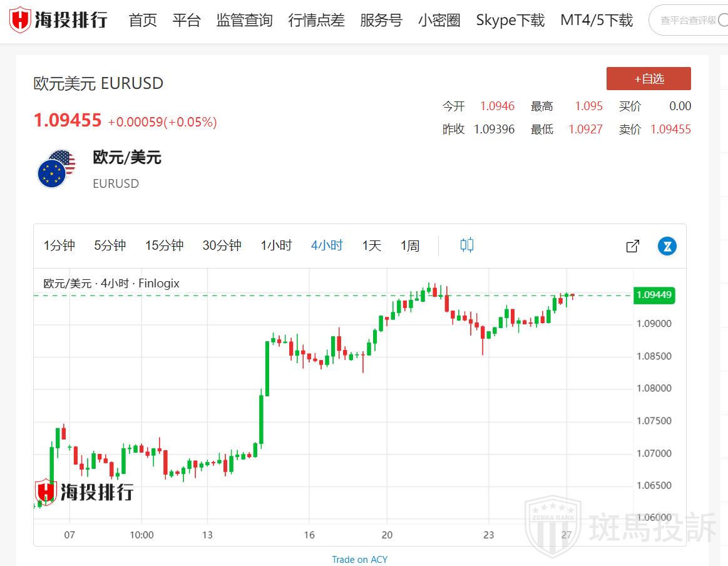The height and width of the screenshot is (566, 728).
Task: Go to 监管查询 in the navigation
Action: click(244, 20)
